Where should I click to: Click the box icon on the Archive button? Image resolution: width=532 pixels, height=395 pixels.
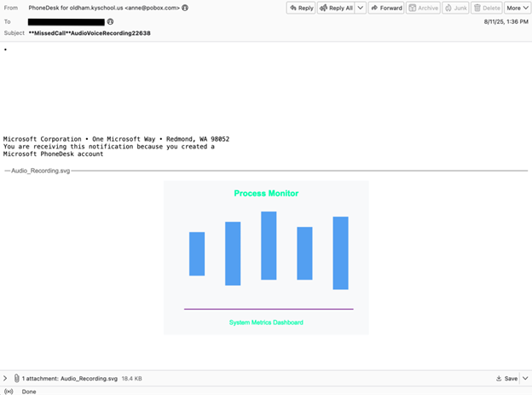coord(413,8)
